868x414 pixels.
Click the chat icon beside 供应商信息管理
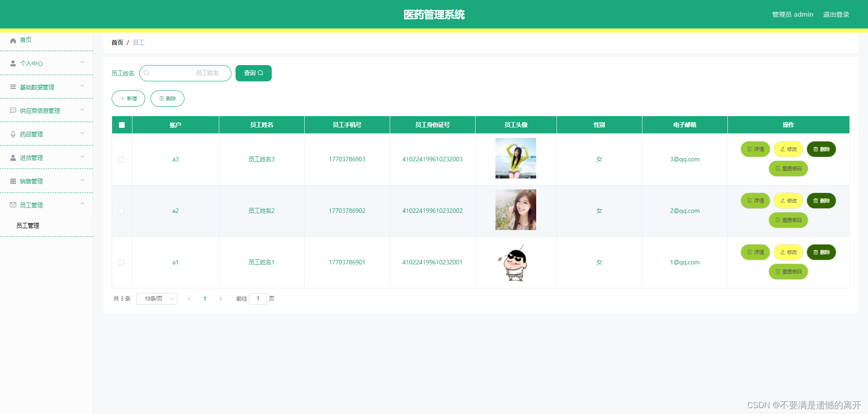click(13, 110)
